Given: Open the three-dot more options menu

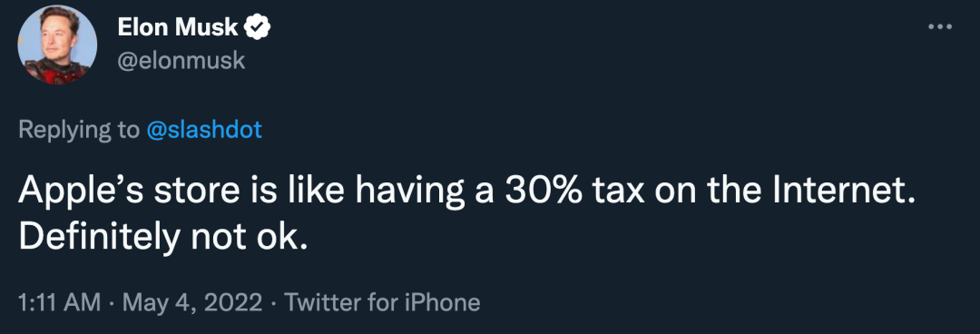Looking at the screenshot, I should (940, 26).
